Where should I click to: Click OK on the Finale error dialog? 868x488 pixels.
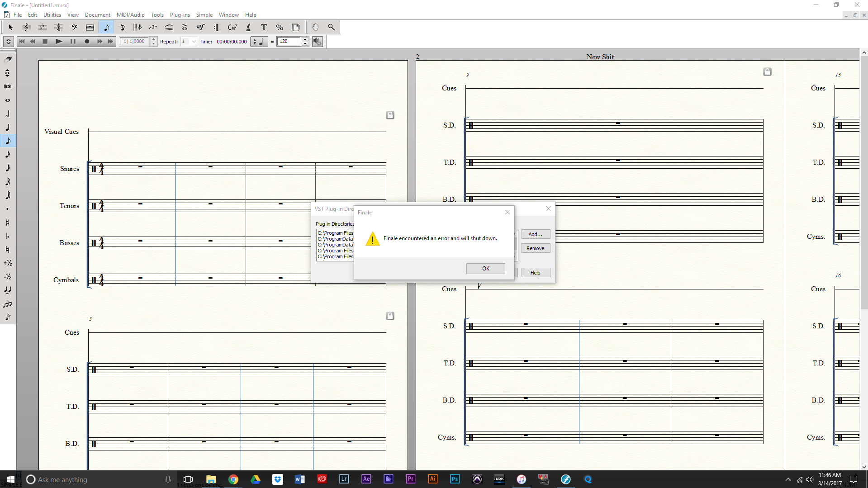(x=485, y=269)
